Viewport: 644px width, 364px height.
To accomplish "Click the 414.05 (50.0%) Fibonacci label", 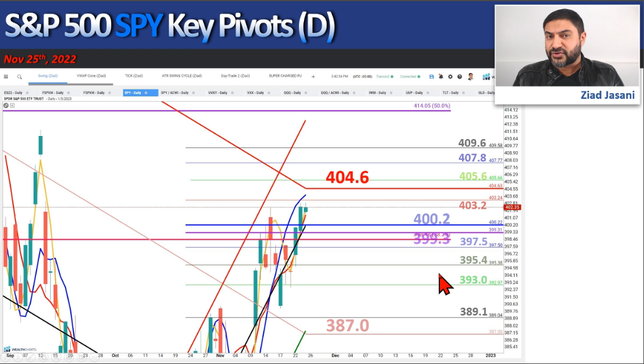I will click(x=432, y=106).
